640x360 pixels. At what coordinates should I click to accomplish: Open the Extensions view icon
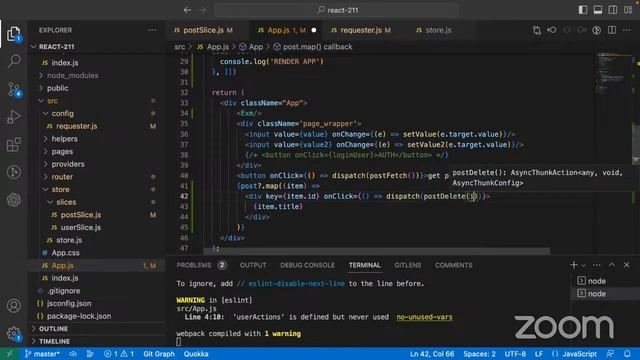[14, 144]
